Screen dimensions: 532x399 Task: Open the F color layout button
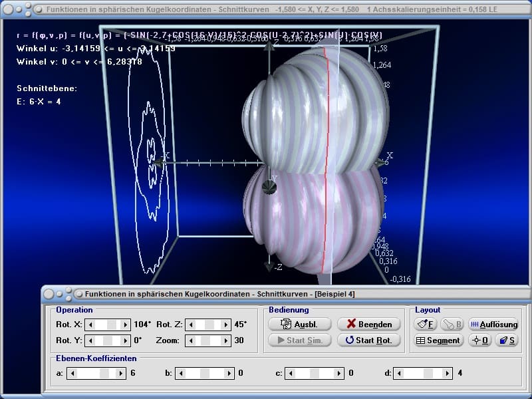coord(425,325)
